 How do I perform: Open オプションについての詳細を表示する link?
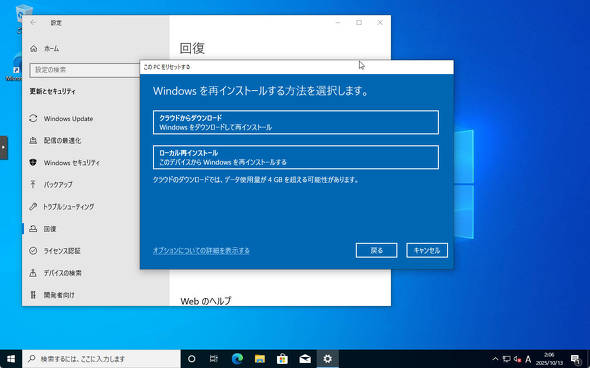201,251
